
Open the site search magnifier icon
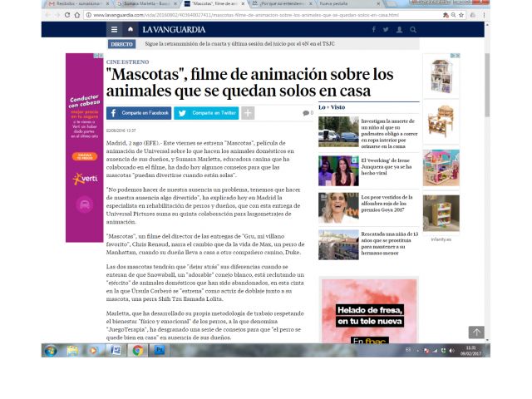tap(413, 30)
